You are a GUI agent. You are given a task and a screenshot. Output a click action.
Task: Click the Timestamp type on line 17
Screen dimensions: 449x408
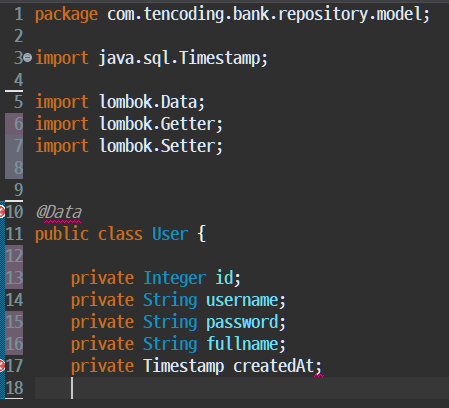184,367
